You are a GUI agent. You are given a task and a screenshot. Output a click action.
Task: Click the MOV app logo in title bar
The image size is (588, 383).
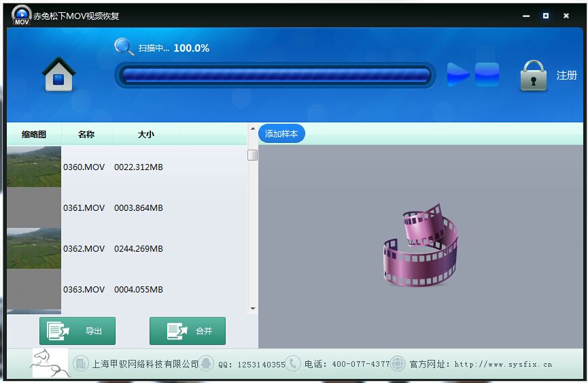tap(21, 16)
